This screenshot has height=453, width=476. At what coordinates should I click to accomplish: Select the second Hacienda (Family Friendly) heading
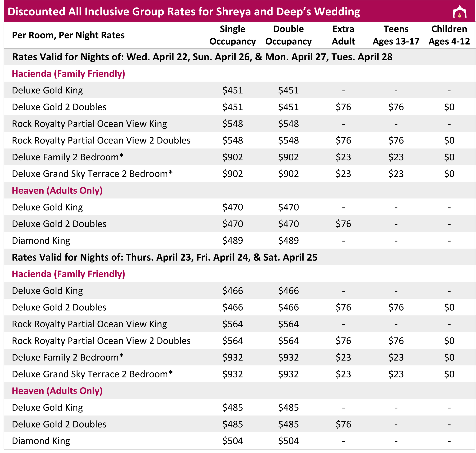pyautogui.click(x=68, y=274)
